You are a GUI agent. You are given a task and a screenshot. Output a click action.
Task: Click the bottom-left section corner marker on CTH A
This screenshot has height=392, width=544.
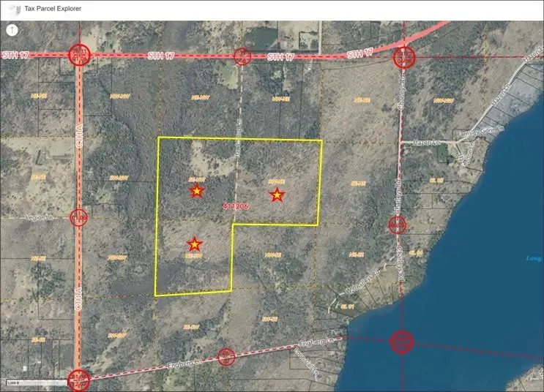point(78,379)
